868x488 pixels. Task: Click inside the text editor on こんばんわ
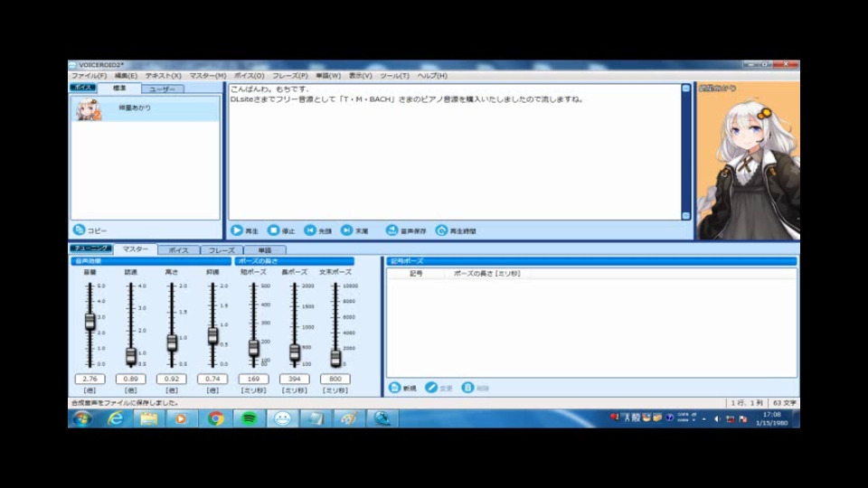tap(248, 89)
